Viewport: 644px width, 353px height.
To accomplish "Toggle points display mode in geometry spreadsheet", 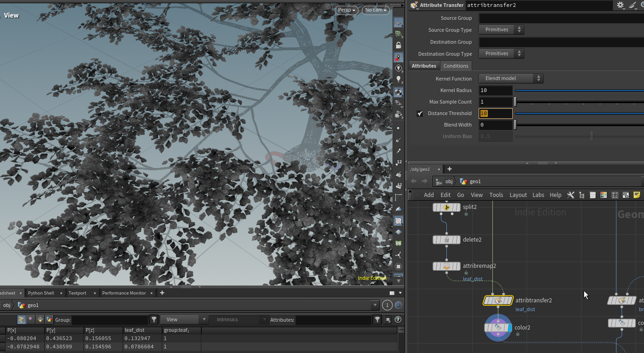I will [21, 319].
